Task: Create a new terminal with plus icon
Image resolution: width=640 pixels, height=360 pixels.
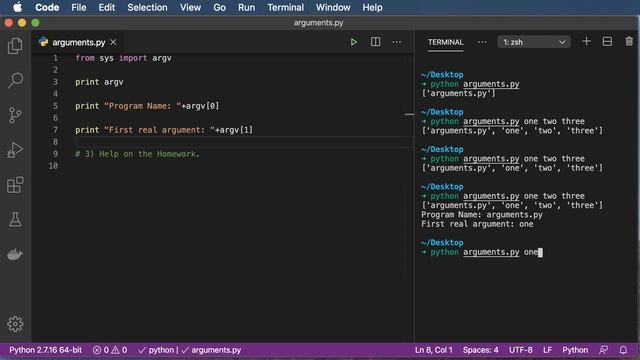Action: click(586, 42)
